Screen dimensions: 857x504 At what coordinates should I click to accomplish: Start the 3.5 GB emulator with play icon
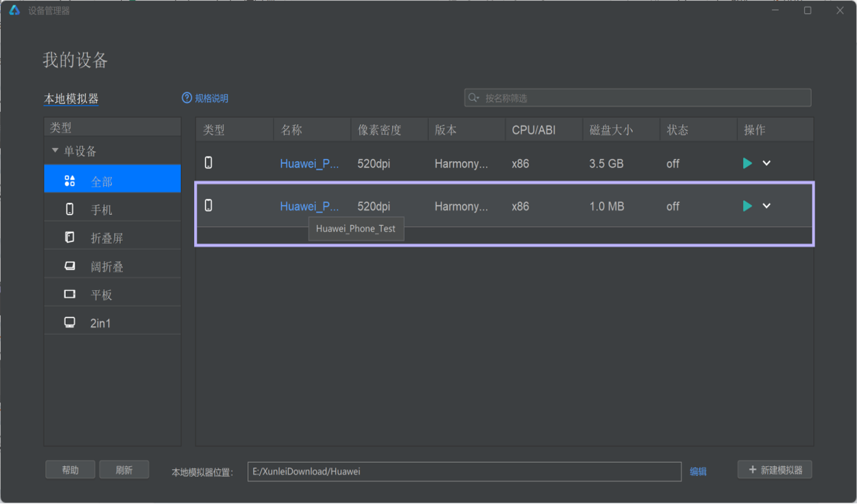coord(747,163)
